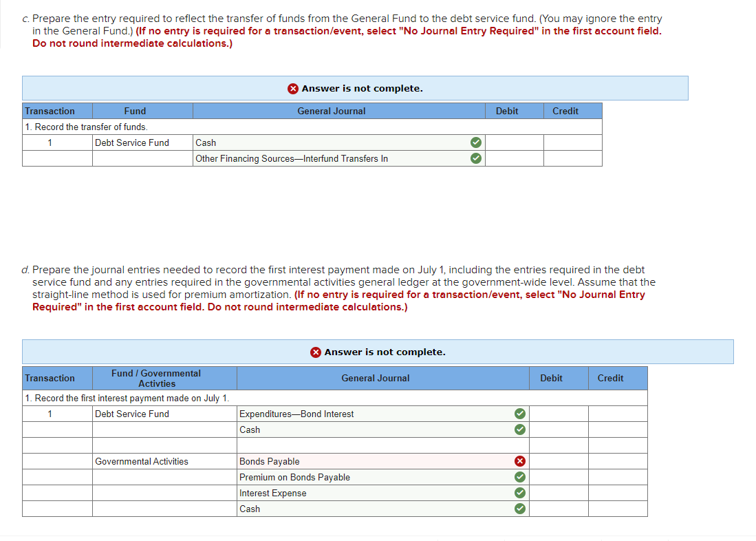The height and width of the screenshot is (541, 756).
Task: Click red X icon beside Bonds Payable
Action: coord(520,461)
